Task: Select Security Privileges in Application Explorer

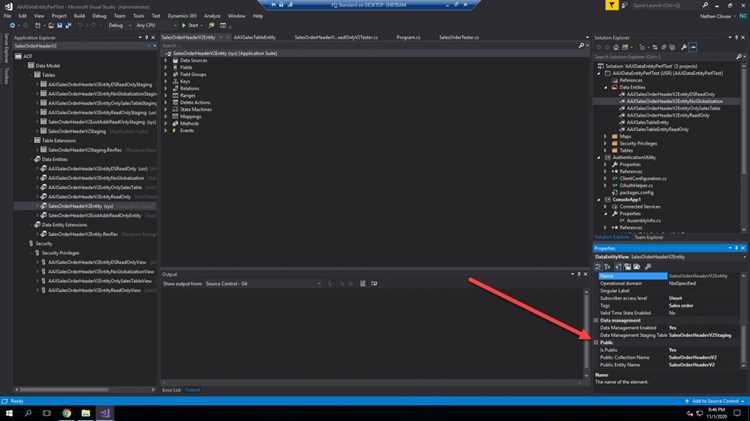Action: (60, 253)
